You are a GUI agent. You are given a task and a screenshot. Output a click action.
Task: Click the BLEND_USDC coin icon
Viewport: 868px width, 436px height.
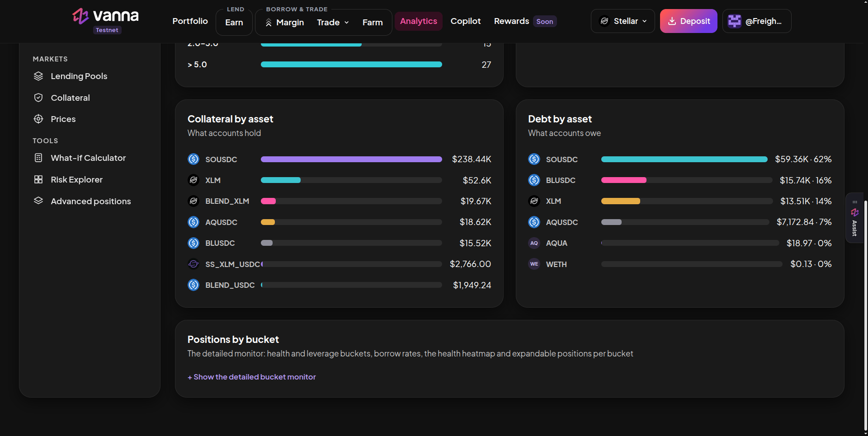[193, 285]
